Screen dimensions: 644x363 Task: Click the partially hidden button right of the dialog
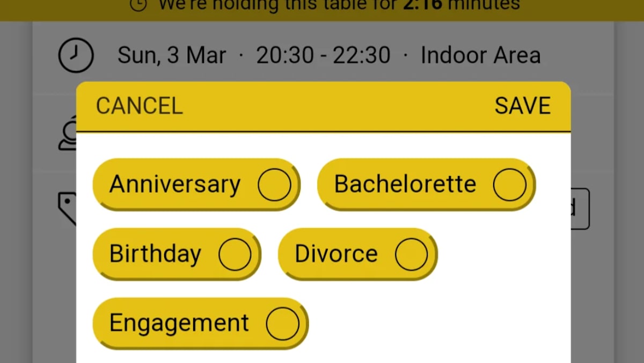point(580,208)
